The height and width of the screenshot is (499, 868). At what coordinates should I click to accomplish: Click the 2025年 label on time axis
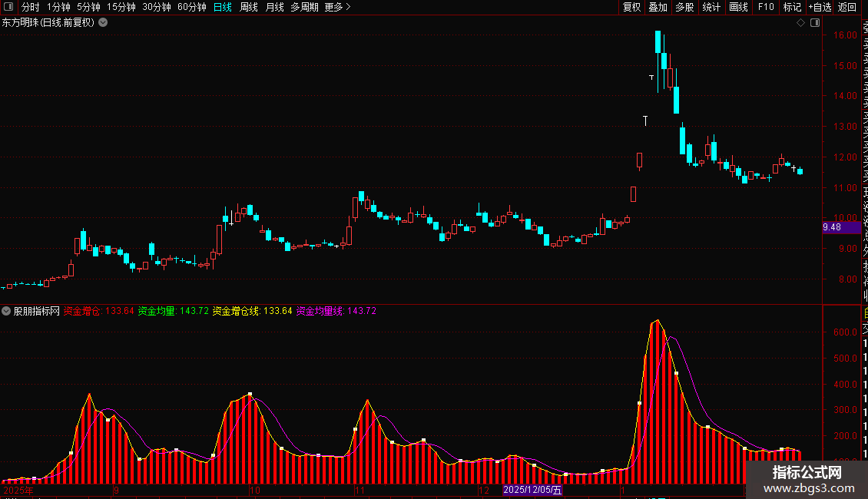pos(18,490)
